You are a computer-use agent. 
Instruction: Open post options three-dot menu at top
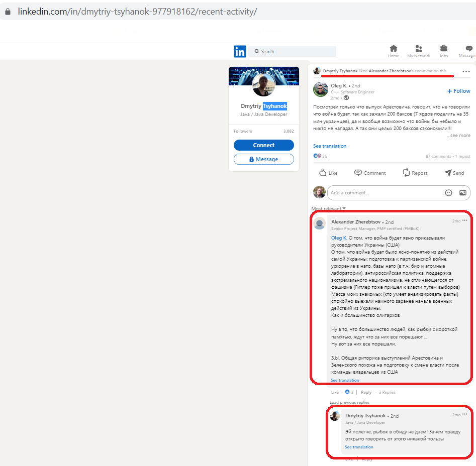pos(466,71)
